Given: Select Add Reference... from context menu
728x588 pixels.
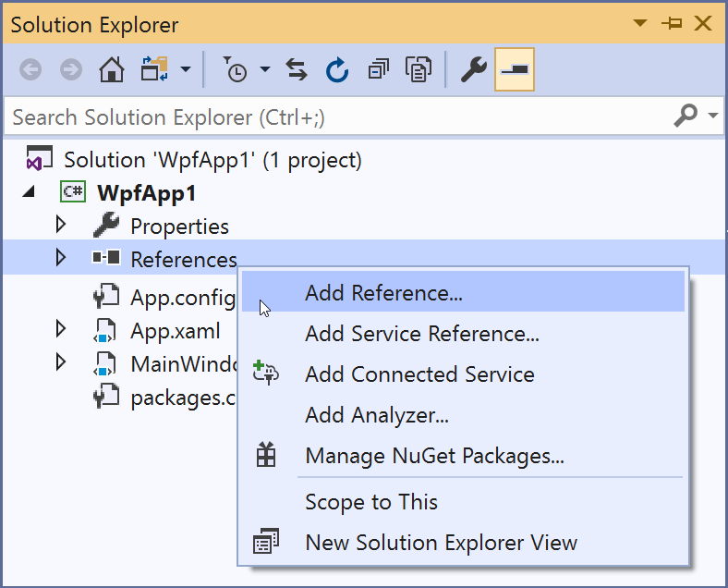Looking at the screenshot, I should click(x=383, y=293).
